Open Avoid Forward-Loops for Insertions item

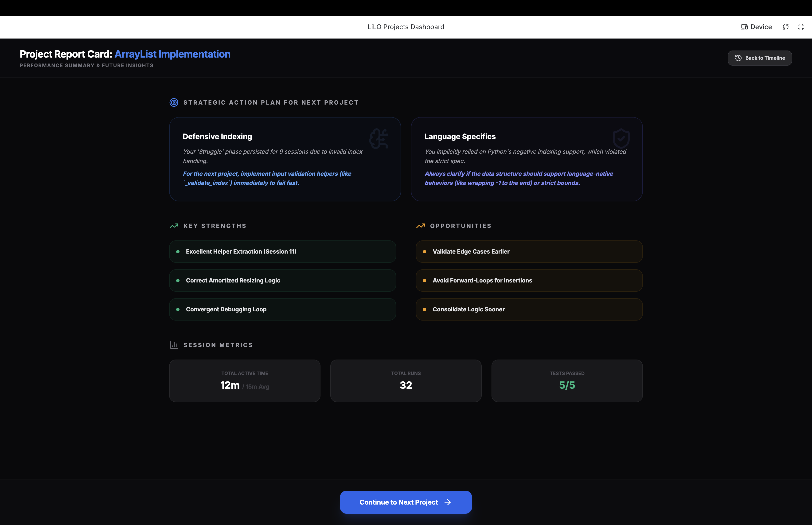pos(529,281)
